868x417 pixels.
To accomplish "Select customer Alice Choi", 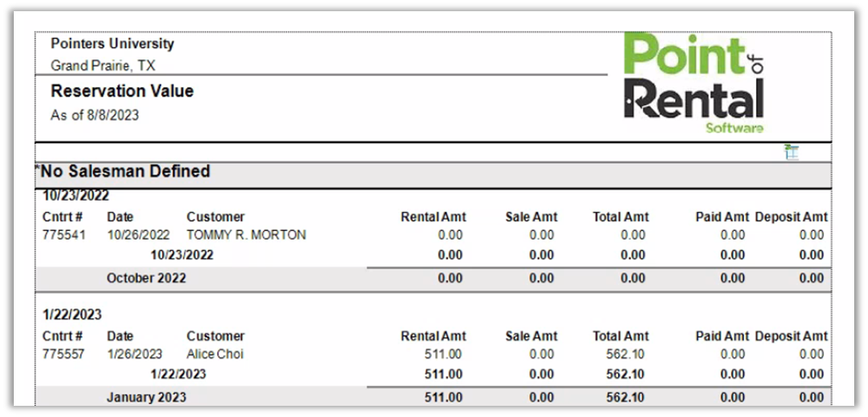I will point(215,353).
